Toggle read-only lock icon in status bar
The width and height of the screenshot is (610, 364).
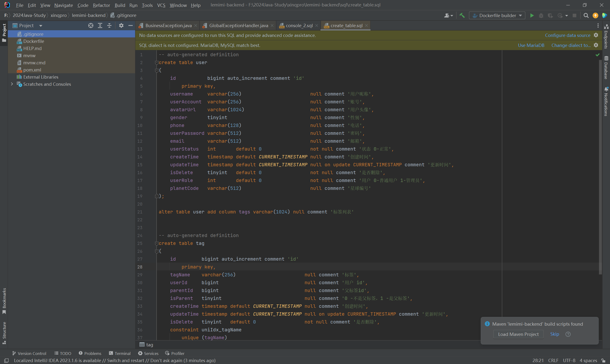click(603, 360)
